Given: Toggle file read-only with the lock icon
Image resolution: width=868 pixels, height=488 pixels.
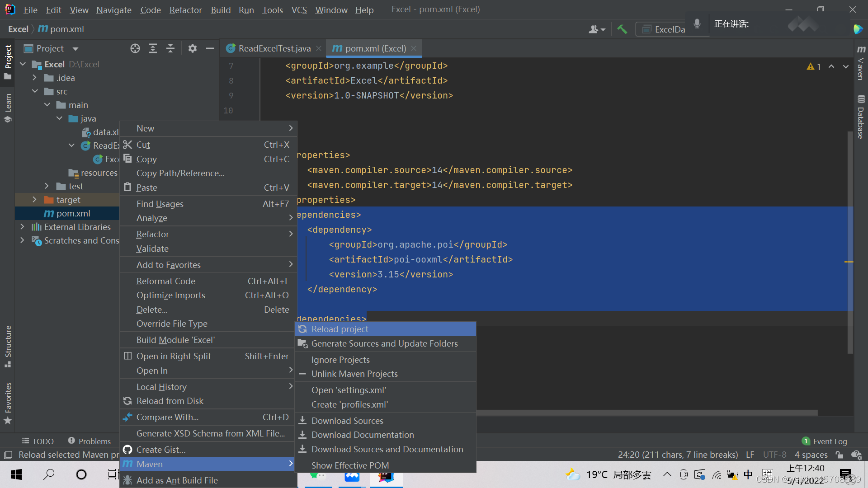Looking at the screenshot, I should pyautogui.click(x=840, y=455).
